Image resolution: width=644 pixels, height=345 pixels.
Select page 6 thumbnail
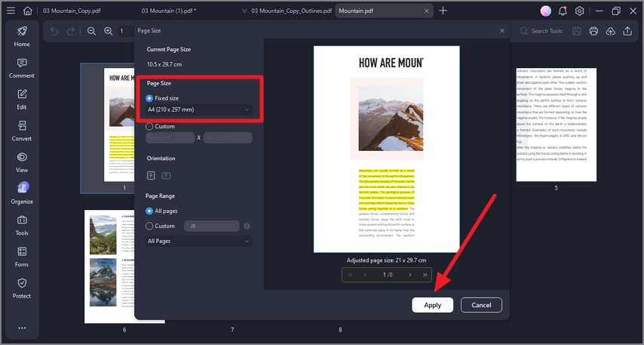[x=124, y=266]
